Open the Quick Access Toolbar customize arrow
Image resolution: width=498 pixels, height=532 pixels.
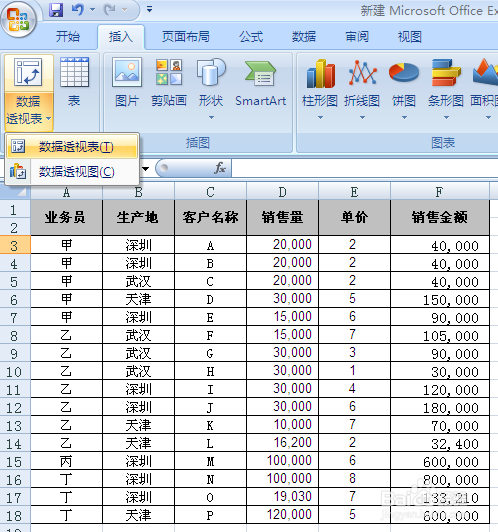click(149, 9)
